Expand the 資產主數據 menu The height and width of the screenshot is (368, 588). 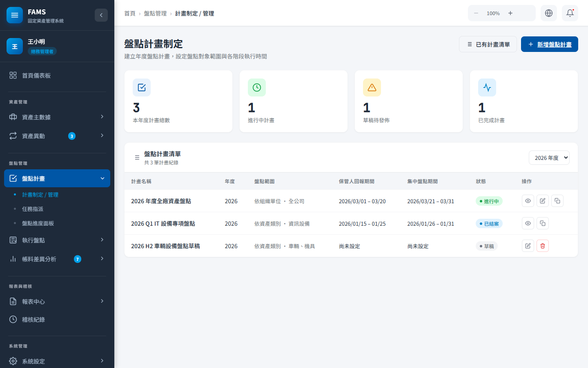pos(57,117)
